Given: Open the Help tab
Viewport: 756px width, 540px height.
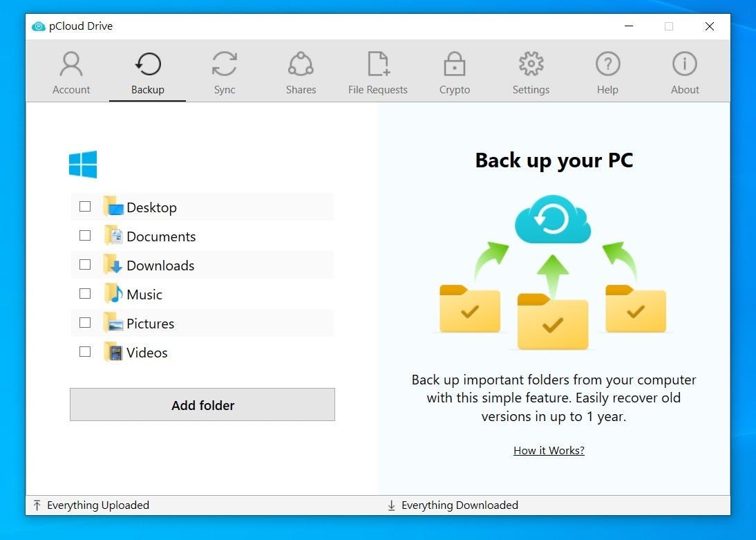Looking at the screenshot, I should pyautogui.click(x=607, y=73).
